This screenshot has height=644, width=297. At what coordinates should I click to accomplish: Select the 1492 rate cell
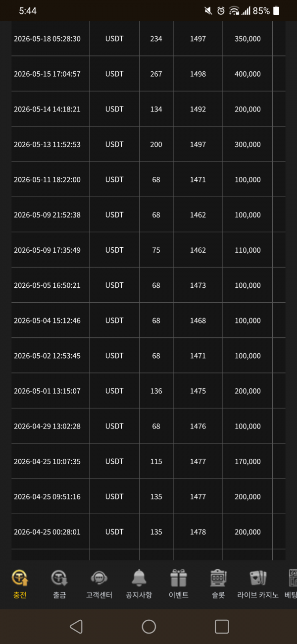[x=198, y=109]
